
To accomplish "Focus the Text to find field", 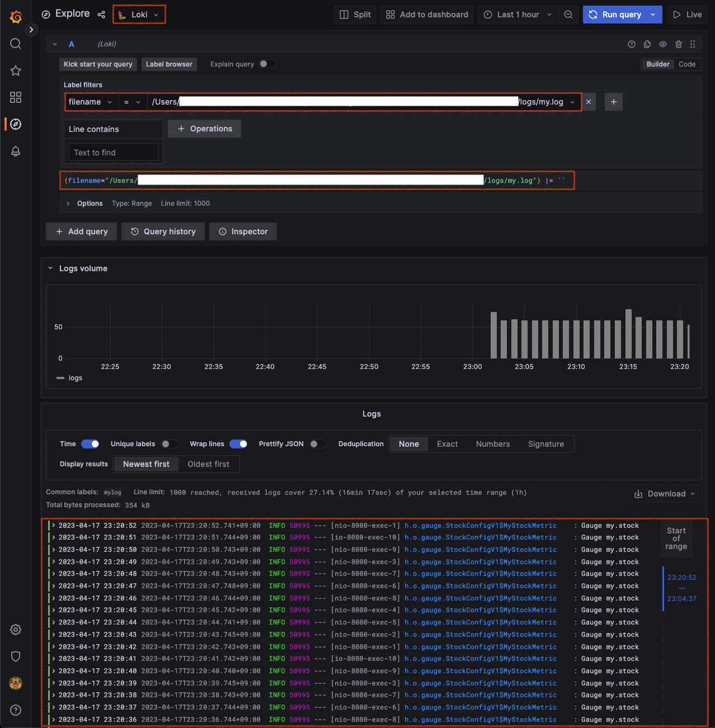I will click(x=114, y=153).
